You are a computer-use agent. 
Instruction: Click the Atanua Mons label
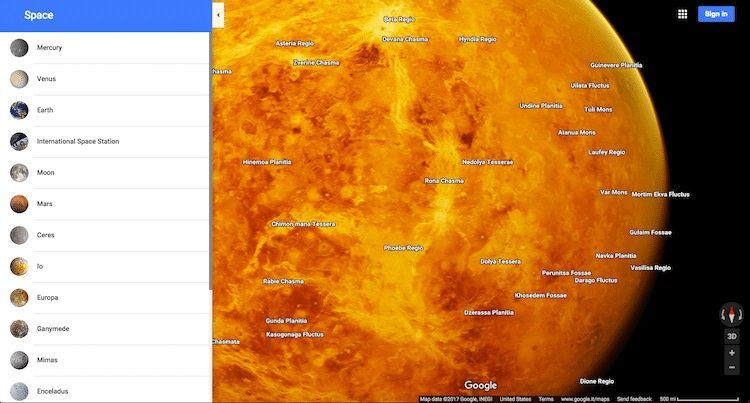tap(577, 132)
